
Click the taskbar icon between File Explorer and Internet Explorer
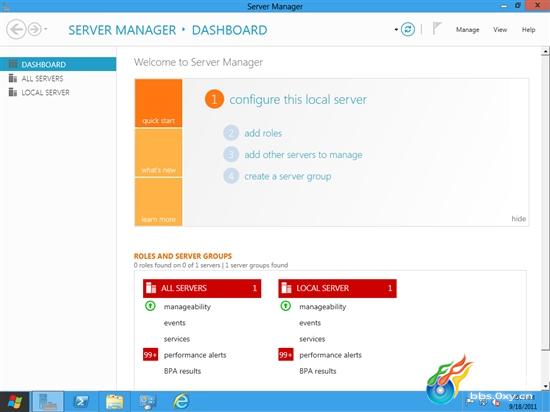click(x=148, y=402)
